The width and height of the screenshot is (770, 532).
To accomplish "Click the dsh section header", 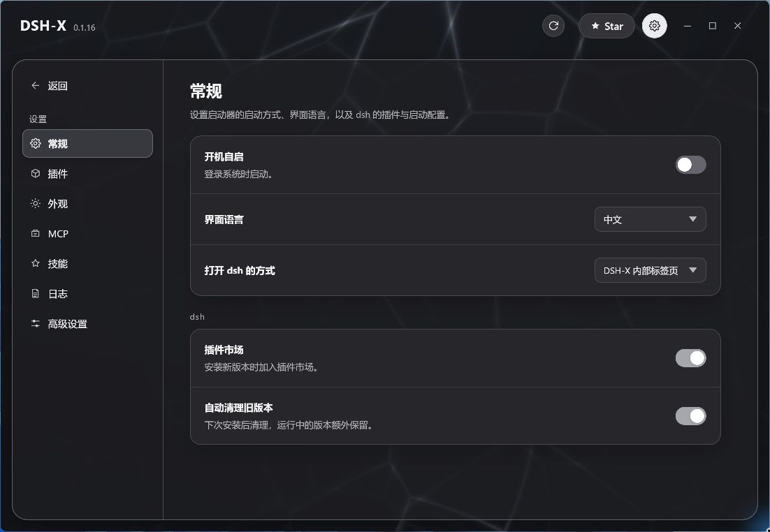I will click(197, 317).
